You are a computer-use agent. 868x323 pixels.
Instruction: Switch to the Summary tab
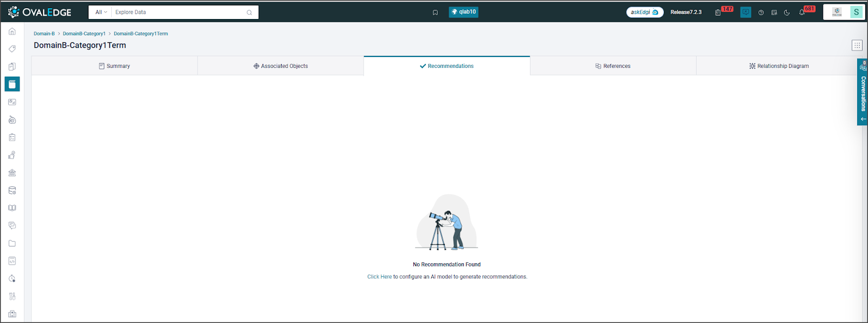114,66
